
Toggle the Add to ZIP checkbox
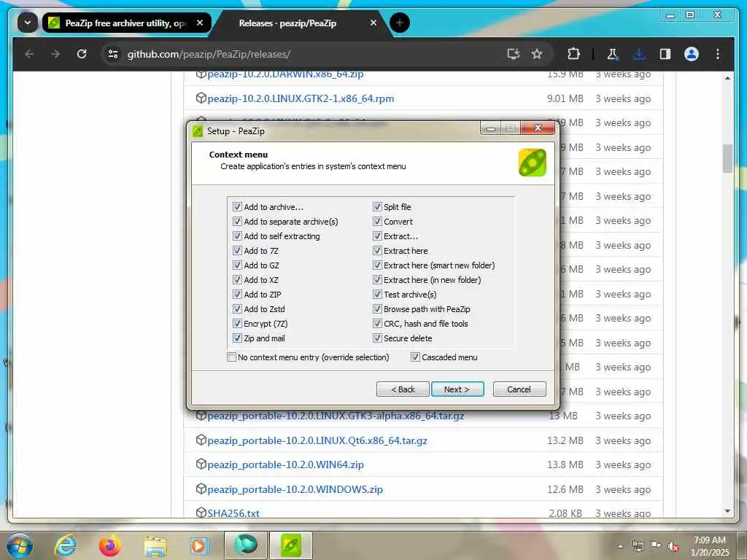pos(237,295)
